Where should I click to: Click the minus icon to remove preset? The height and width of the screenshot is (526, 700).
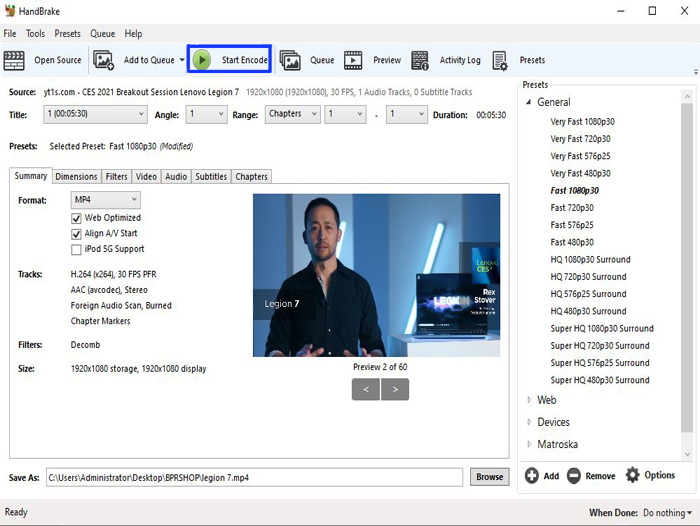[x=574, y=476]
